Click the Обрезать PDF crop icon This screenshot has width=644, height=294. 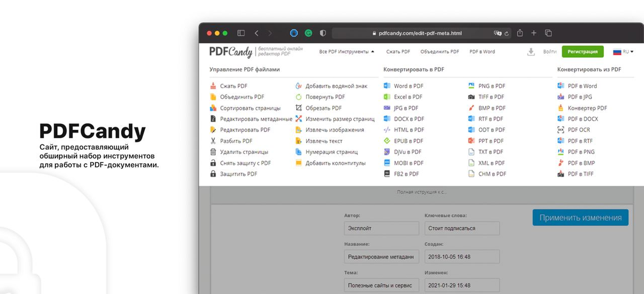click(x=299, y=108)
